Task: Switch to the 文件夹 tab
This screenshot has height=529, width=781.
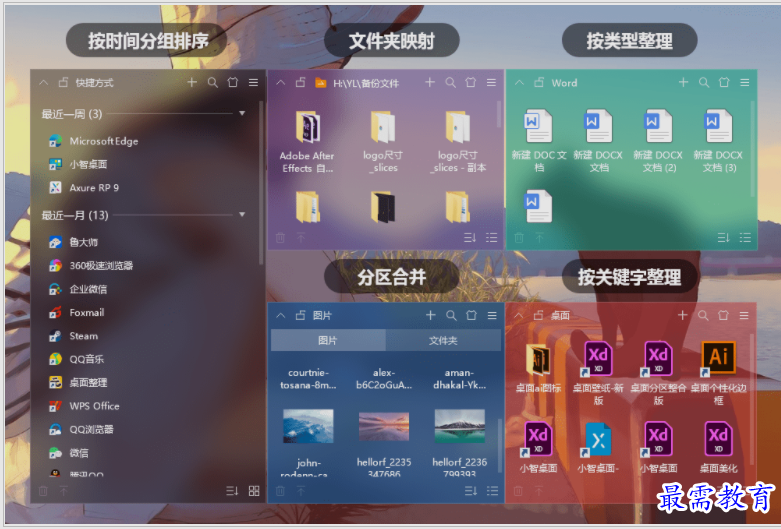Action: [x=443, y=340]
